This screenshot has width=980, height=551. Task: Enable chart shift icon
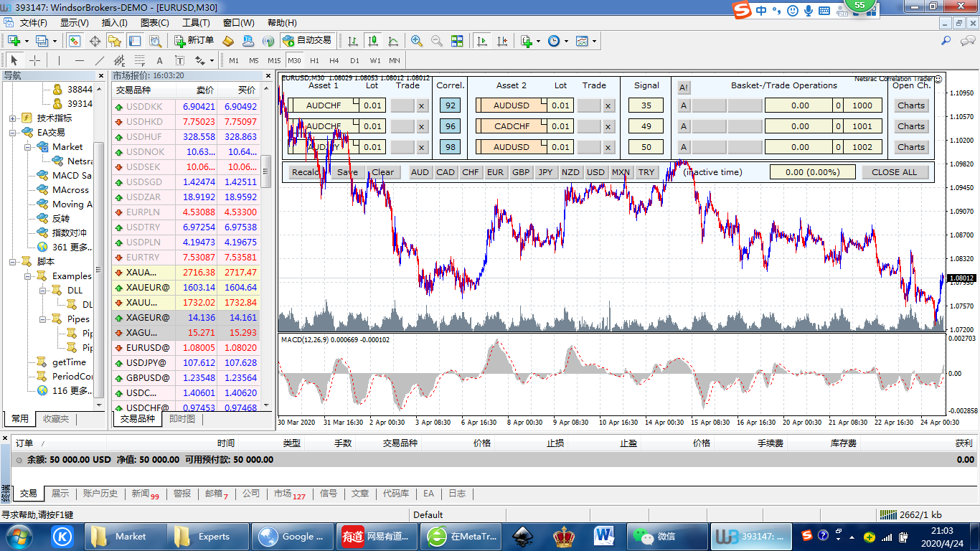point(501,41)
